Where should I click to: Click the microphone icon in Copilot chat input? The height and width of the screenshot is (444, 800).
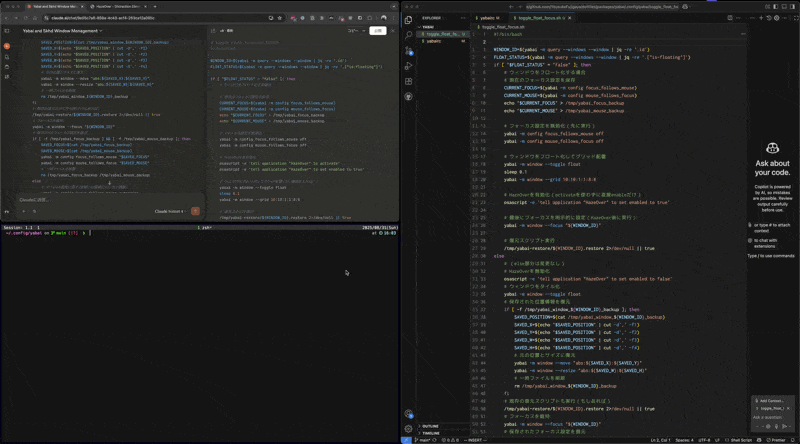click(777, 427)
